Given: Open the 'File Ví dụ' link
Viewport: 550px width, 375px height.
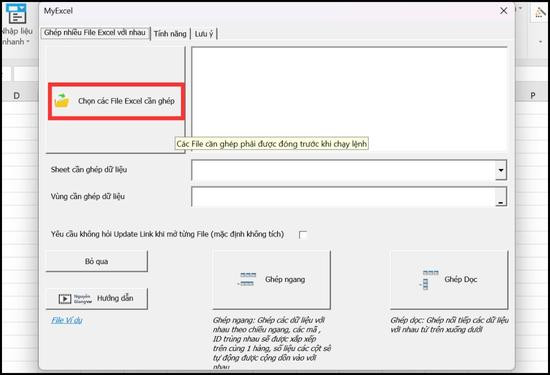Looking at the screenshot, I should point(67,320).
